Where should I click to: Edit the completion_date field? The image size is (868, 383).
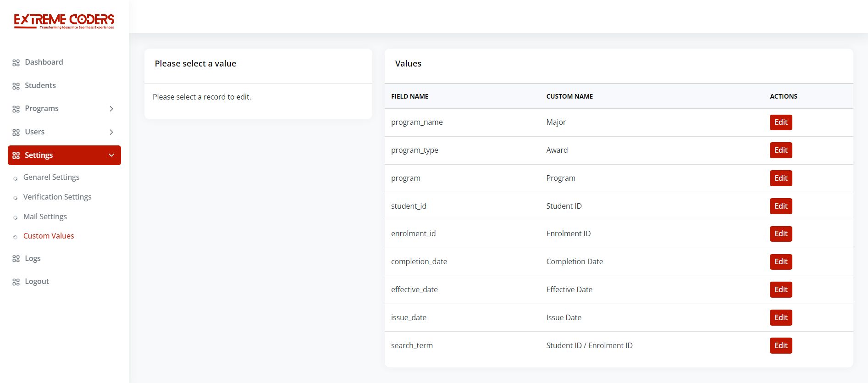tap(780, 262)
